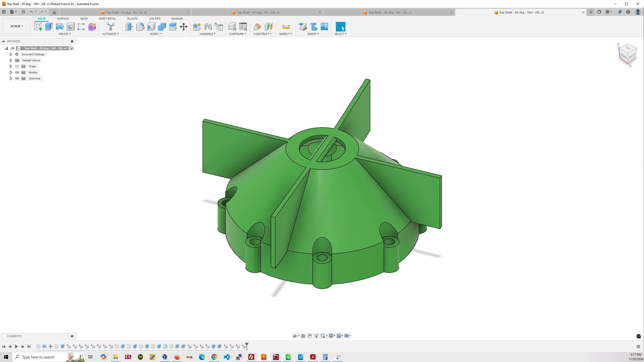The image size is (644, 362).
Task: Expand the Named Views node
Action: 11,60
